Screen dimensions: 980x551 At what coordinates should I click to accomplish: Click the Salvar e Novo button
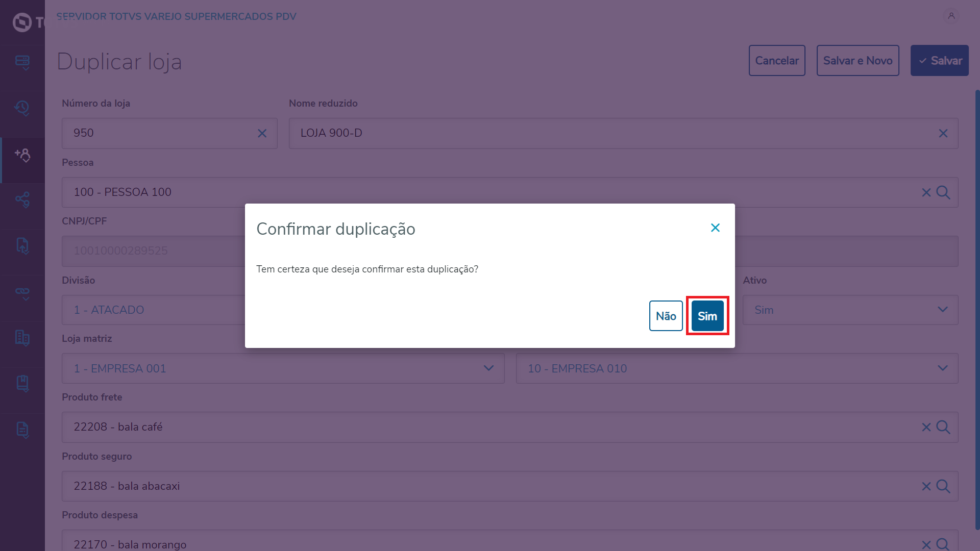pos(857,61)
